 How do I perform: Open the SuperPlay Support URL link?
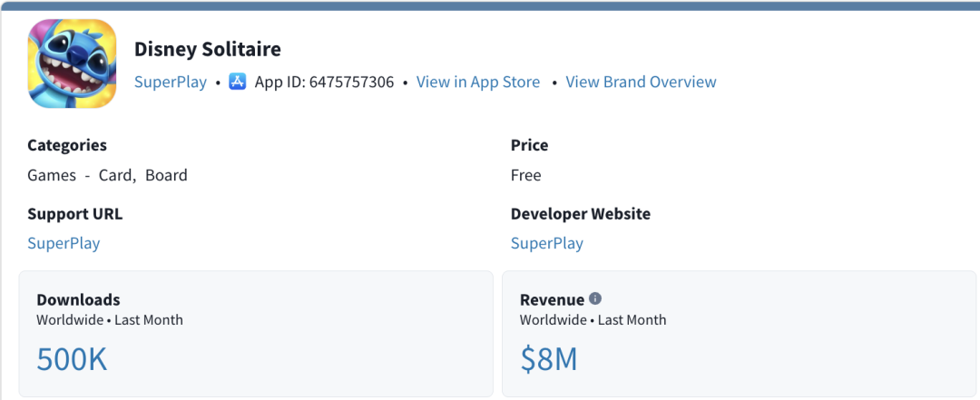64,243
